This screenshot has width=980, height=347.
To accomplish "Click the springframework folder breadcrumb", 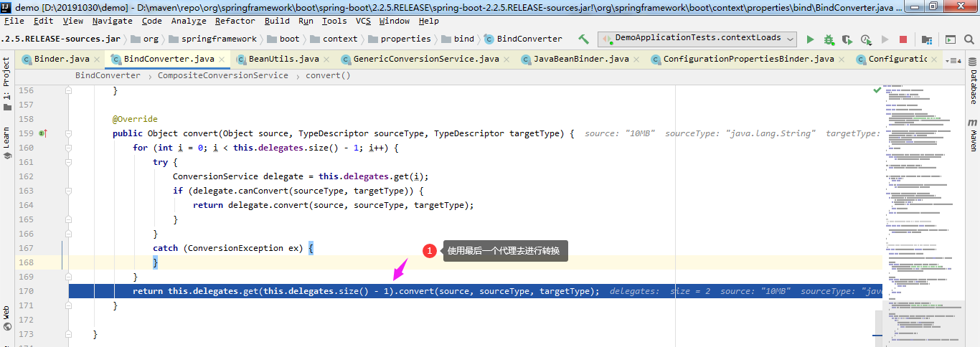I will click(212, 39).
